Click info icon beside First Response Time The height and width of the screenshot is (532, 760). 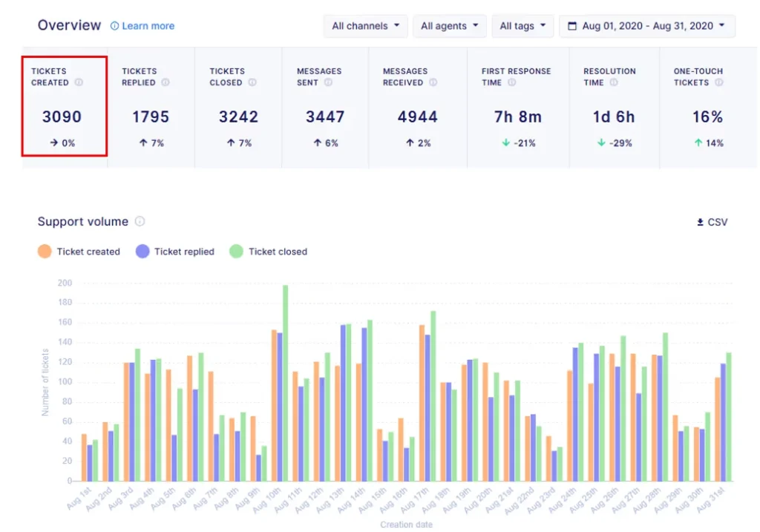pos(512,82)
